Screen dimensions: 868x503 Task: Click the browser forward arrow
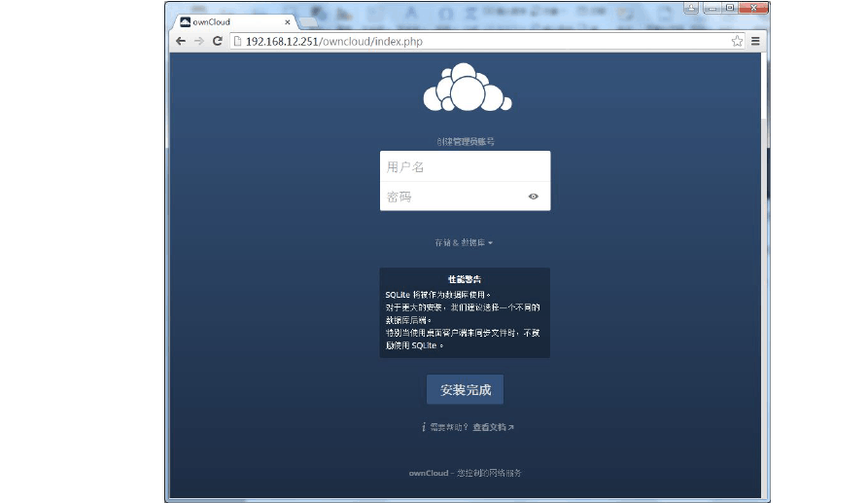click(x=199, y=41)
